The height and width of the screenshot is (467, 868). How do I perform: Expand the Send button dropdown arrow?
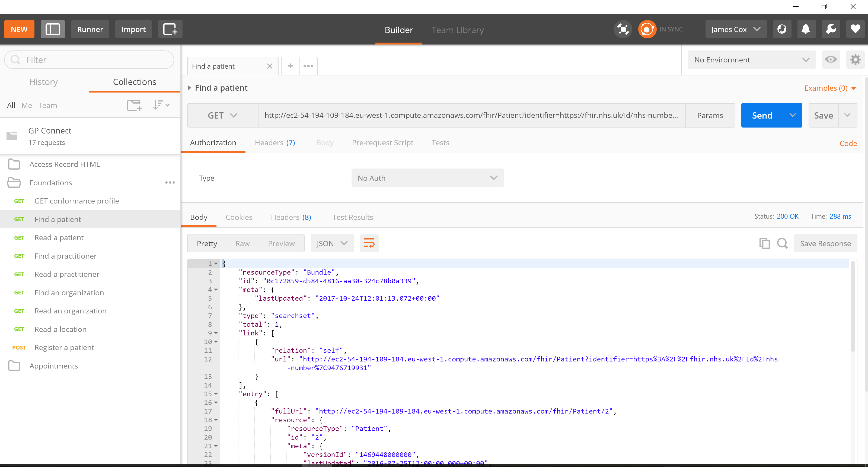[793, 116]
